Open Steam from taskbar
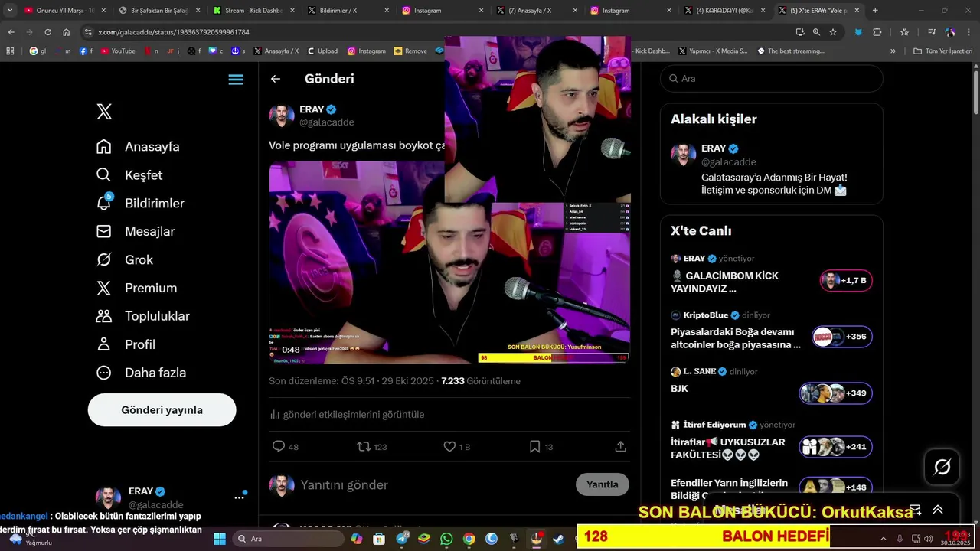Image resolution: width=980 pixels, height=551 pixels. pos(558,539)
